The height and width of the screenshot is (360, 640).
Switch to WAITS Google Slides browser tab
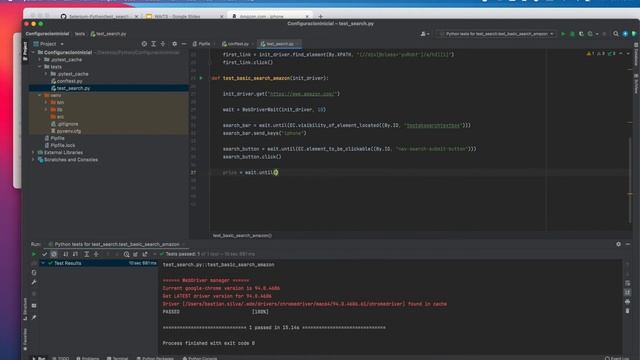coord(183,16)
